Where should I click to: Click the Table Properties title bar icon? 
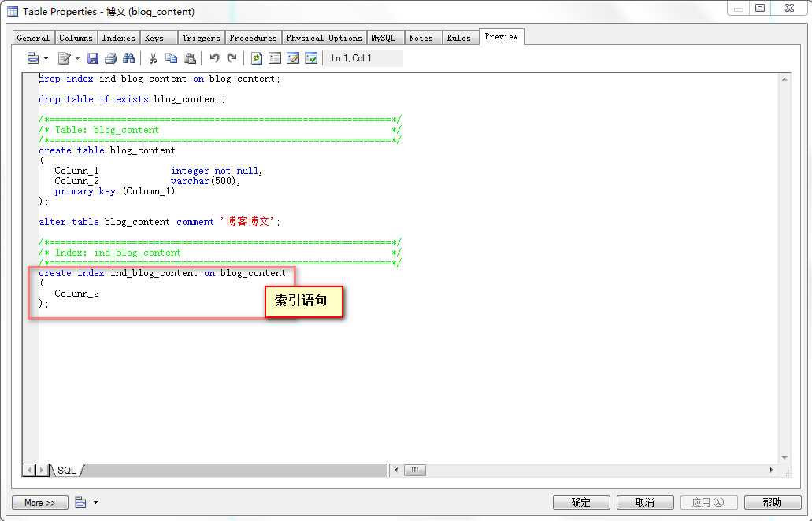coord(13,11)
